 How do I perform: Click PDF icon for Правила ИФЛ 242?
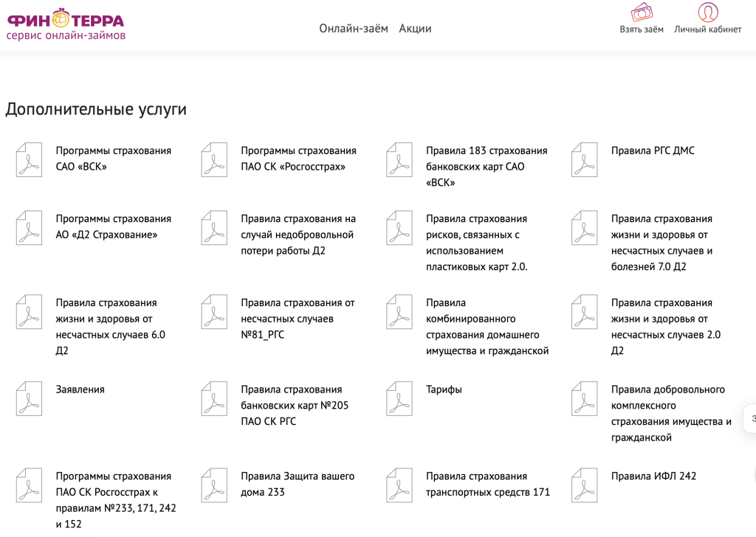(584, 485)
